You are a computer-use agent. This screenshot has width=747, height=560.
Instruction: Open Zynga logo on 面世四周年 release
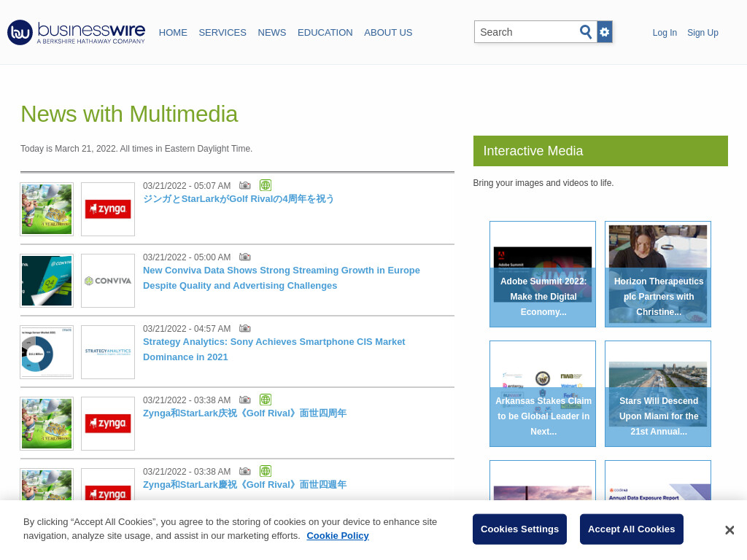pyautogui.click(x=108, y=424)
